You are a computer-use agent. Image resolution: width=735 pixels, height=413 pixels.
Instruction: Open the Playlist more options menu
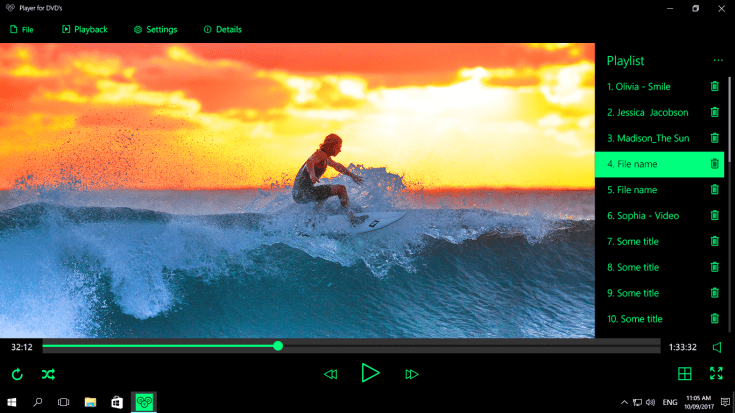pos(717,61)
